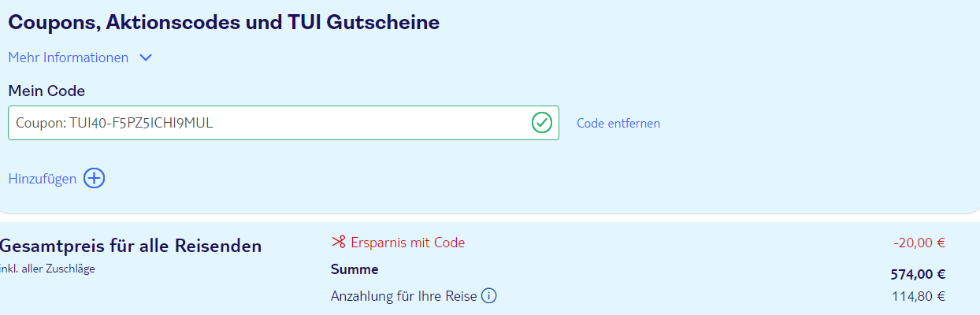Select the Coupons, Aktionscodes heading
980x315 pixels.
pos(224,22)
